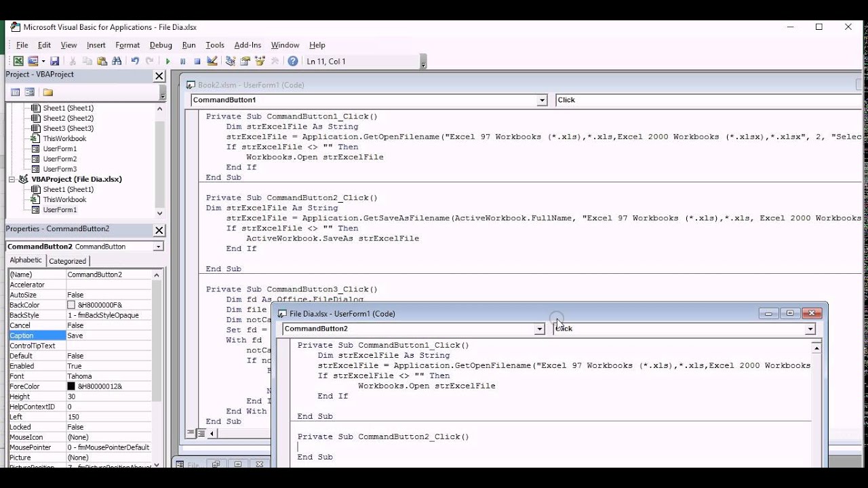Click the Break pause icon
Image resolution: width=868 pixels, height=488 pixels.
tap(182, 61)
